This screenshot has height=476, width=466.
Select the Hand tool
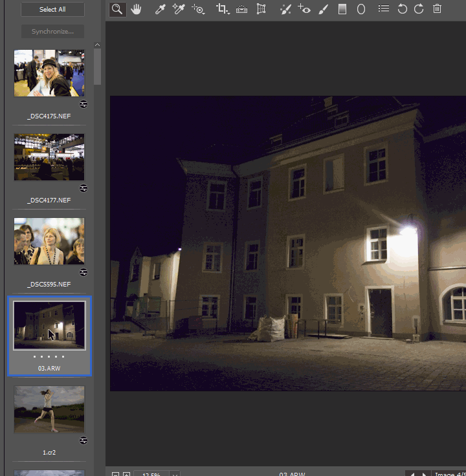136,9
